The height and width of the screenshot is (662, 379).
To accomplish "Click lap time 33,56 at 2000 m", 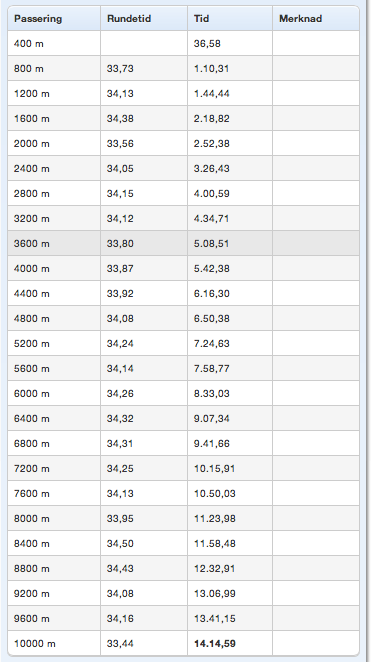I will (x=120, y=144).
